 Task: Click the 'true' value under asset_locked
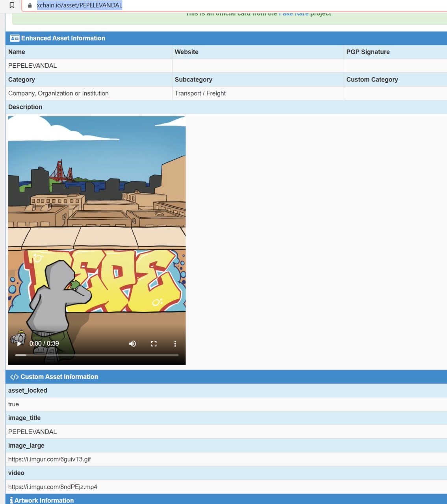[x=13, y=404]
